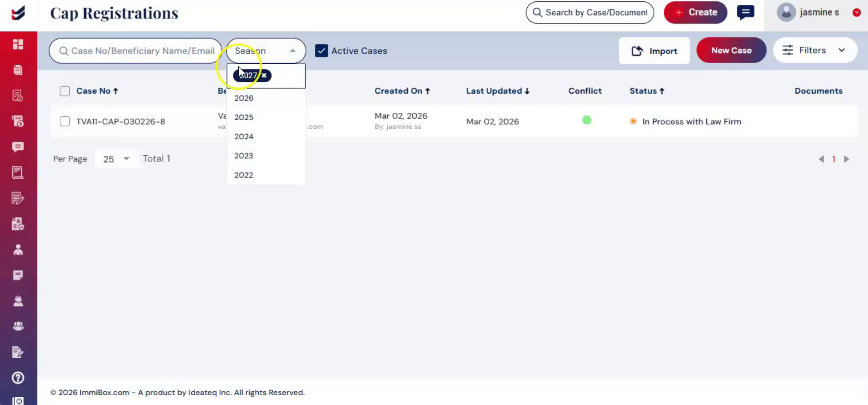The width and height of the screenshot is (868, 405).
Task: Click the 'Total 1' text
Action: [157, 159]
